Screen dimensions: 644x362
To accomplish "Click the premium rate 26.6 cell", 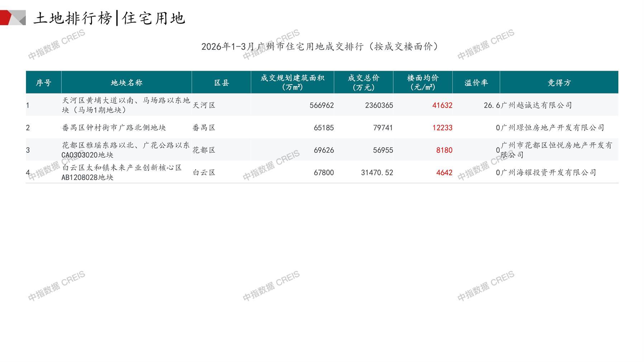I will pos(491,105).
